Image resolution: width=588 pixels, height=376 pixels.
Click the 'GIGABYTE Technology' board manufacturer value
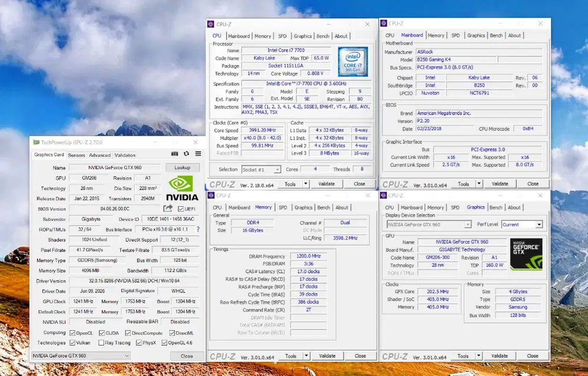pos(462,250)
